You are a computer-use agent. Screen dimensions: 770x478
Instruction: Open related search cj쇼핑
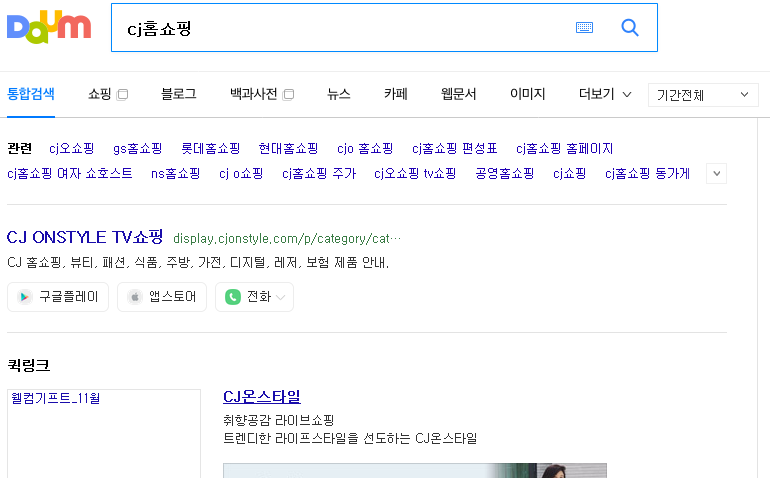570,173
